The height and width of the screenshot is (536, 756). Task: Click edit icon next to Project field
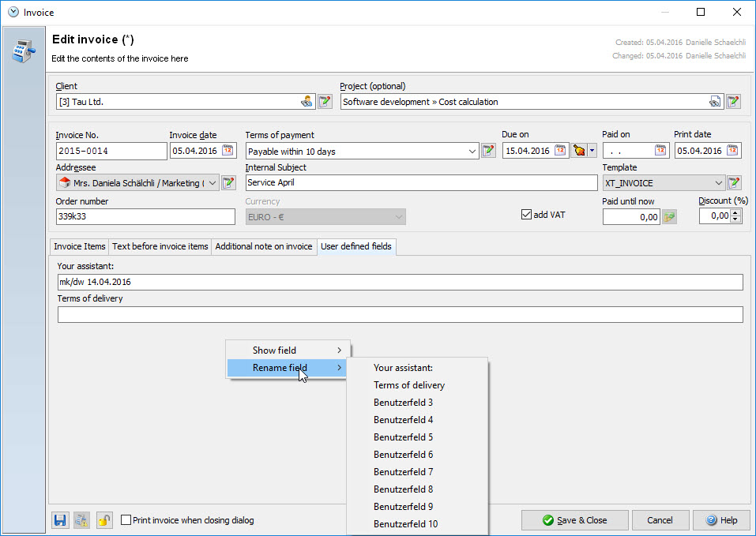(733, 102)
